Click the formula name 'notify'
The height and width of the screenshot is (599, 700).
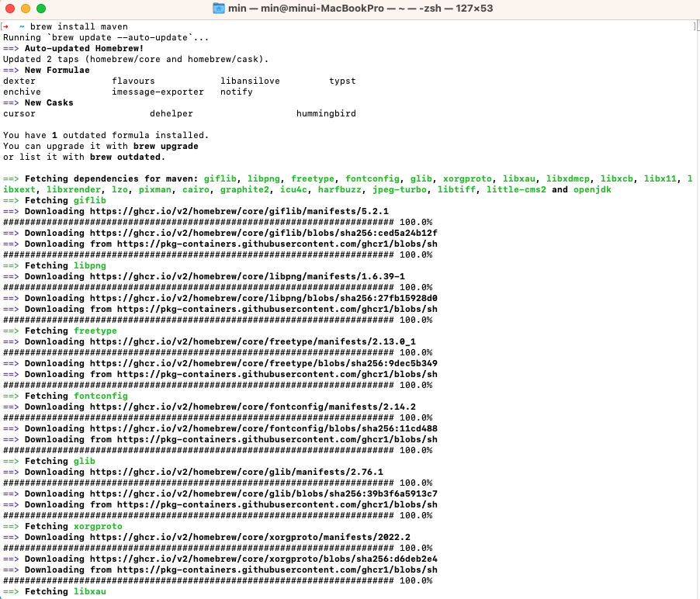(236, 92)
